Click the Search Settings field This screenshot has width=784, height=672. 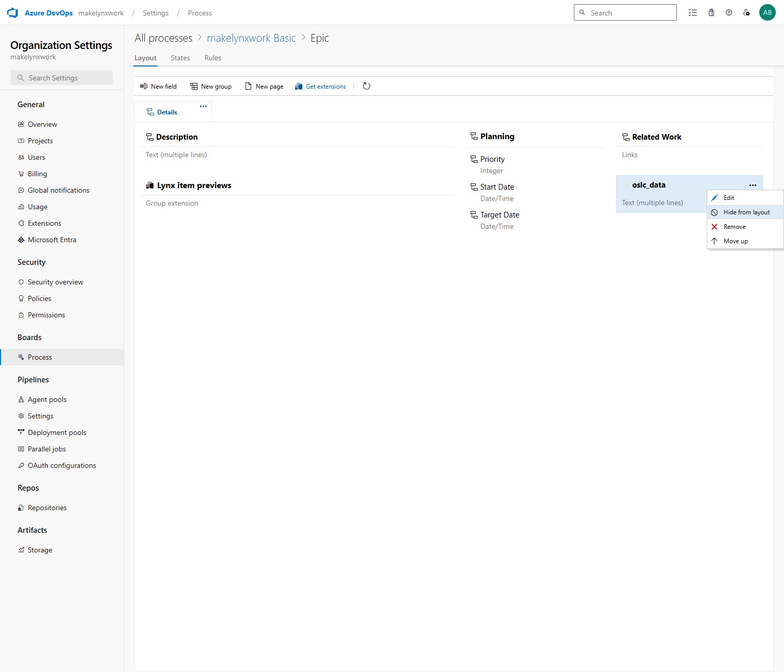[x=62, y=78]
